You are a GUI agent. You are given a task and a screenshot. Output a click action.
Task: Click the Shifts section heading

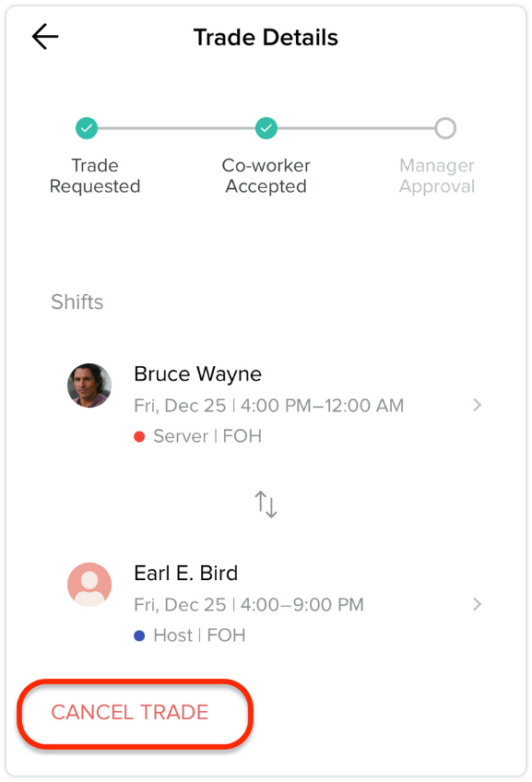click(77, 302)
